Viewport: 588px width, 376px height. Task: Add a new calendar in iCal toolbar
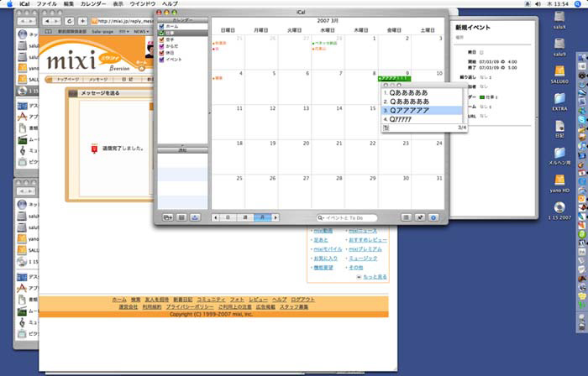point(168,217)
